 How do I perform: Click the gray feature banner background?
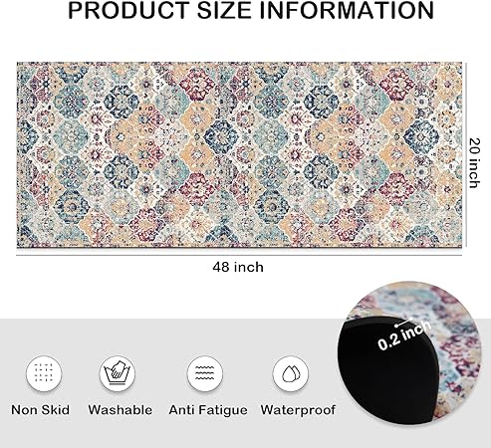pyautogui.click(x=166, y=383)
